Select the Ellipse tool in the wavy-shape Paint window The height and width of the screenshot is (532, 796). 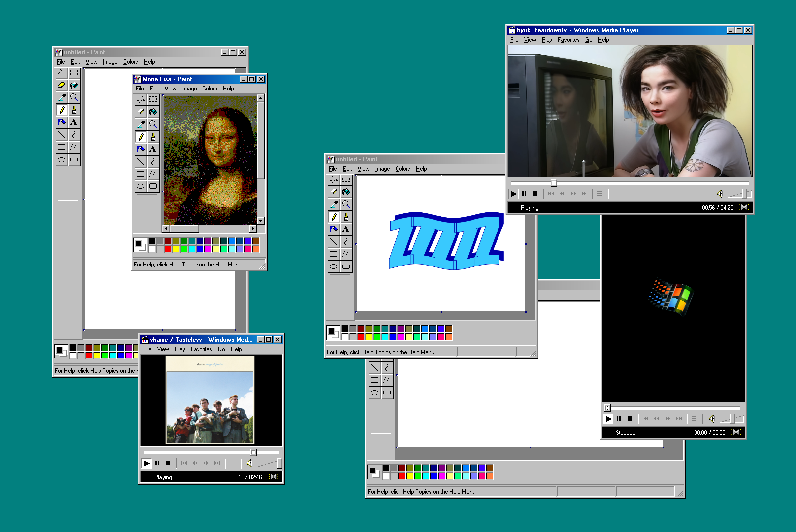coord(334,266)
